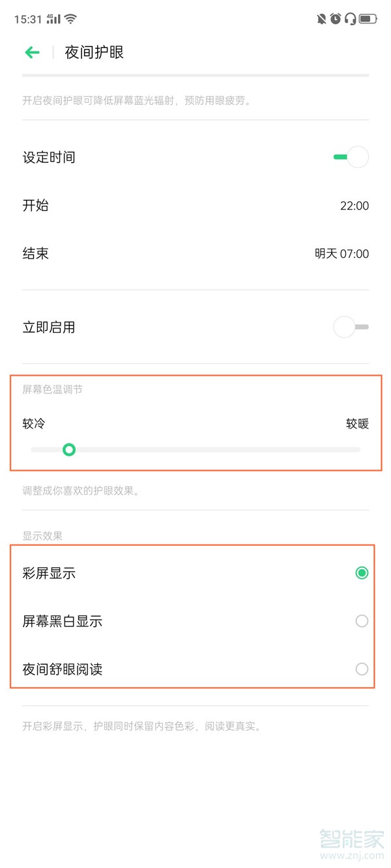Tap the 较暖 warm label
Viewport: 391px width, 868px height.
[x=358, y=423]
